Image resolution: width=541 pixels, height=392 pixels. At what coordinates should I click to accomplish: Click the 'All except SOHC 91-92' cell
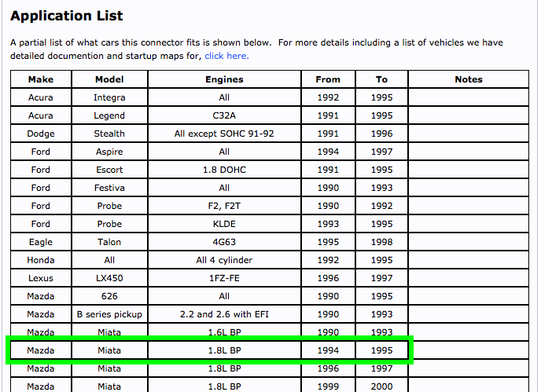tap(224, 134)
